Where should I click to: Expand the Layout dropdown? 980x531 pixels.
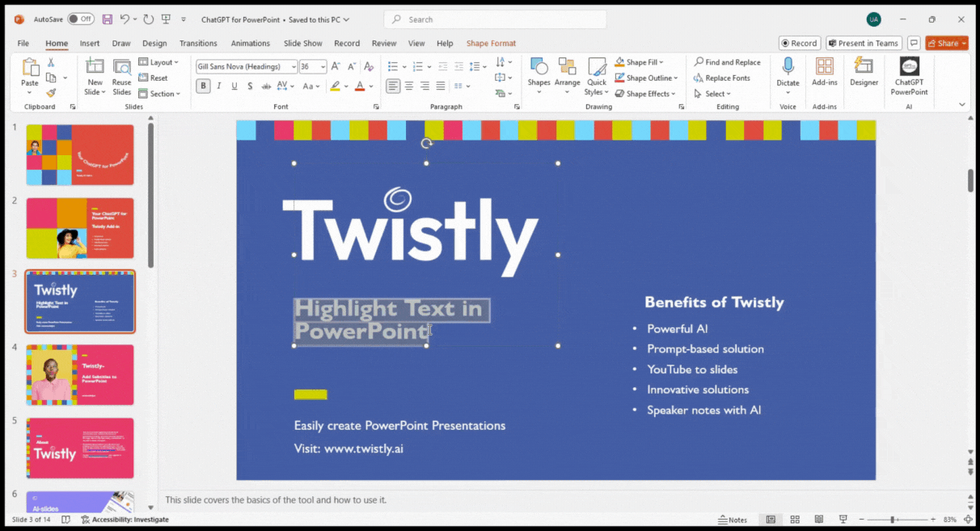click(158, 62)
